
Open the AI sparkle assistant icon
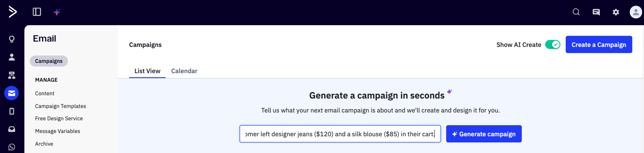[57, 12]
